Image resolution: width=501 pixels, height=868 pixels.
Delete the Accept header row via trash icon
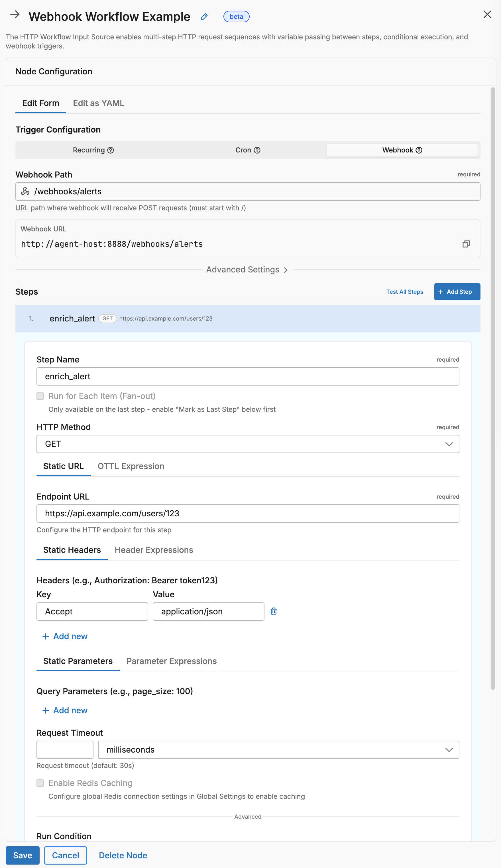tap(274, 611)
